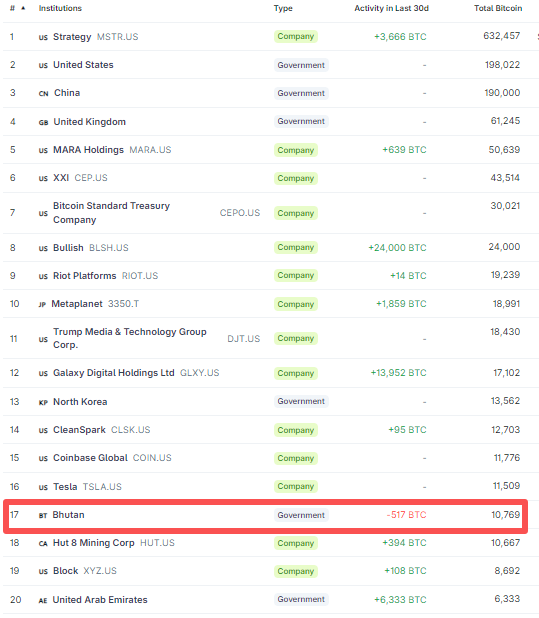Select the 190,000 total Bitcoin value

(x=502, y=93)
